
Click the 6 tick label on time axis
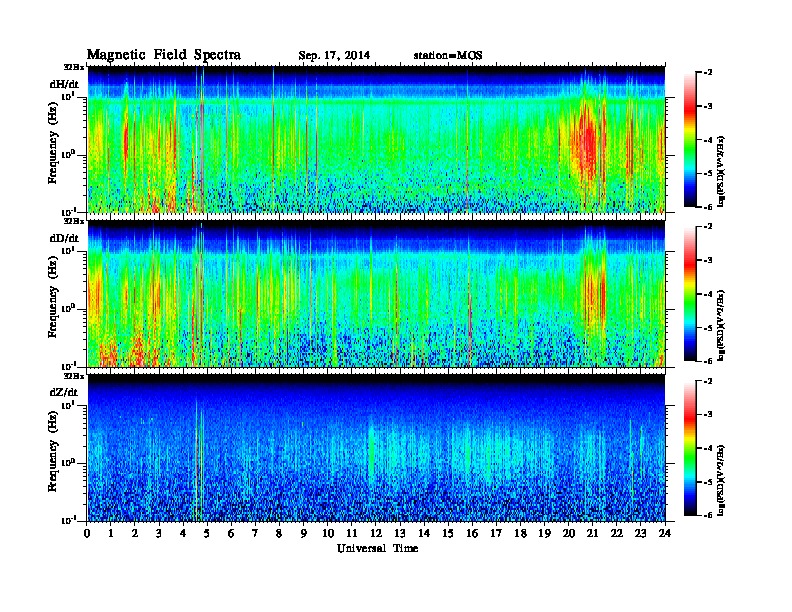coord(231,533)
